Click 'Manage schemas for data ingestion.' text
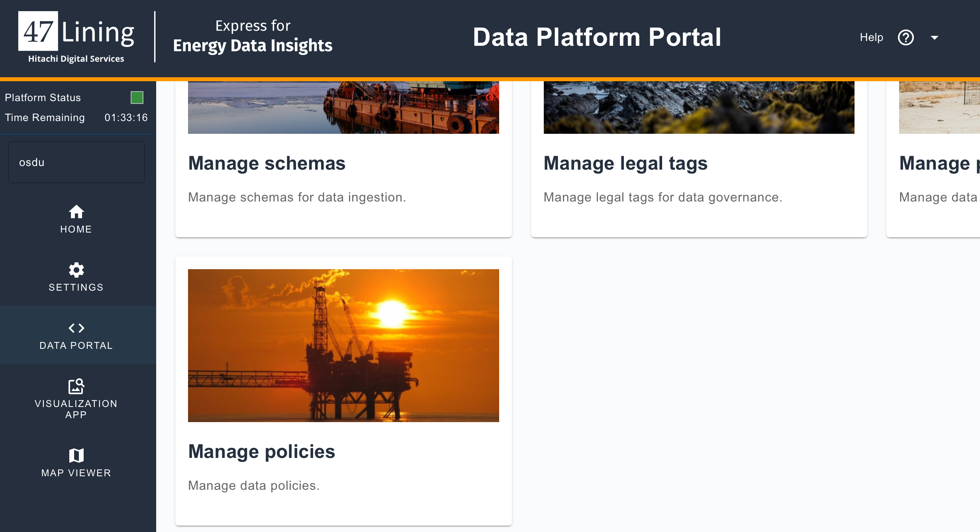 pos(297,197)
